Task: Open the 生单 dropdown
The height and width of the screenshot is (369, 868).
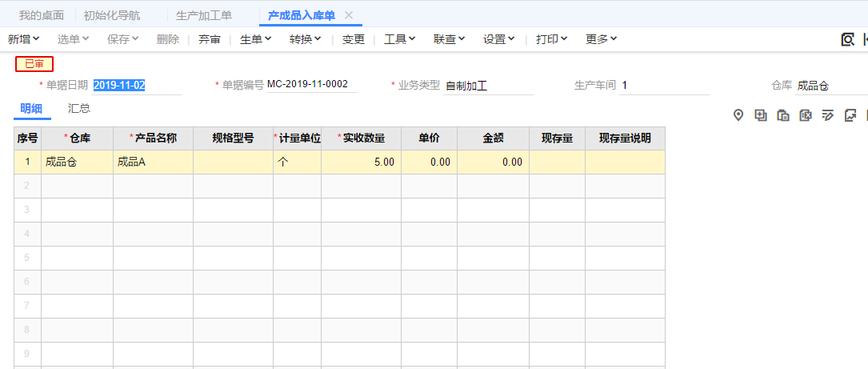Action: coord(255,39)
